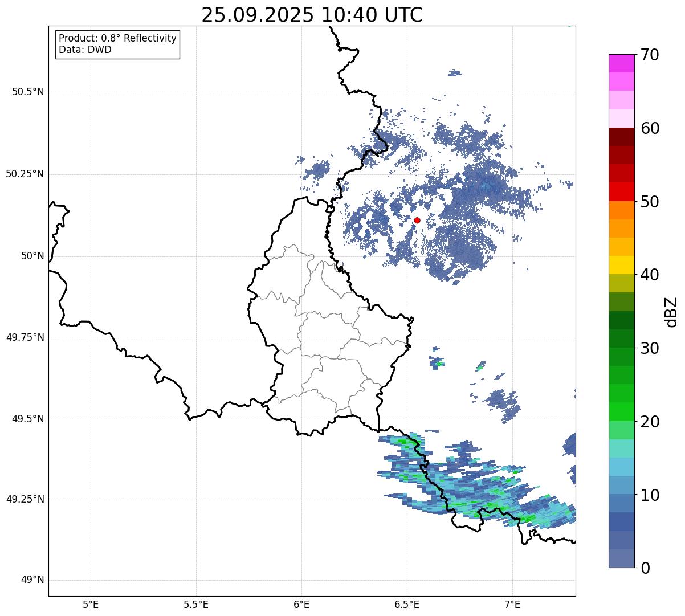The image size is (685, 616).
Task: Click the 49.25°N latitude label
Action: [x=25, y=500]
